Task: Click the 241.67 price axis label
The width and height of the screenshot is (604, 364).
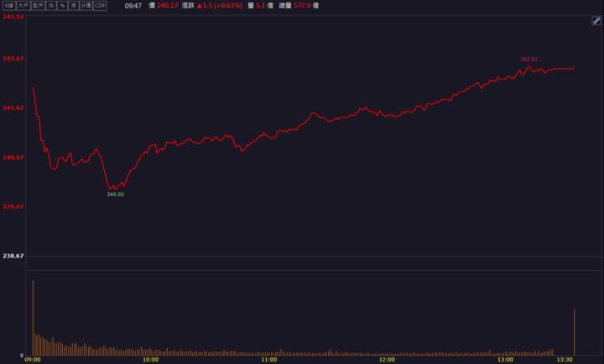Action: pos(13,107)
